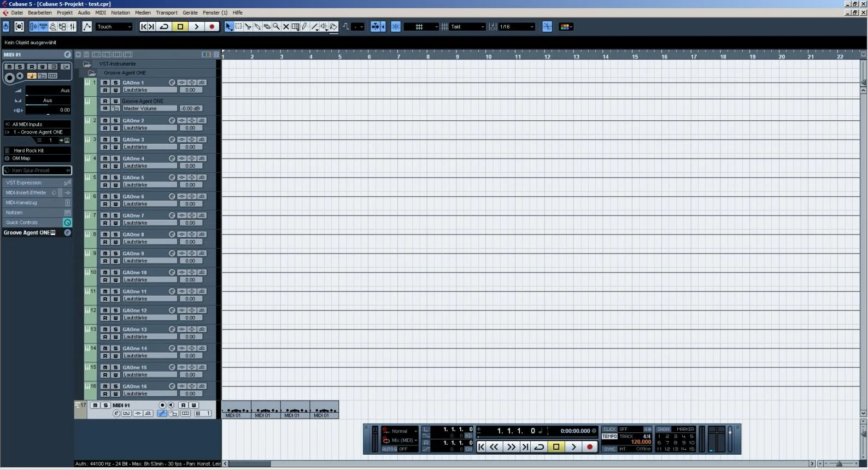Open edit settings for GAOne 1 track
The width and height of the screenshot is (868, 470).
172,83
